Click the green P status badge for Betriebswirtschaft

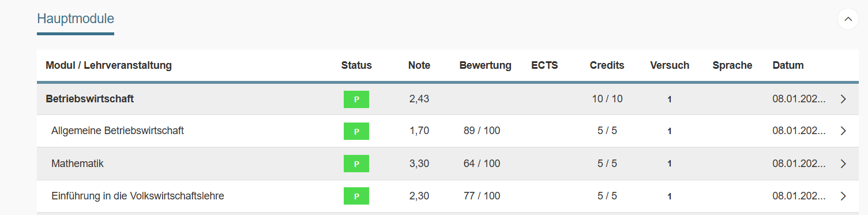pyautogui.click(x=356, y=99)
